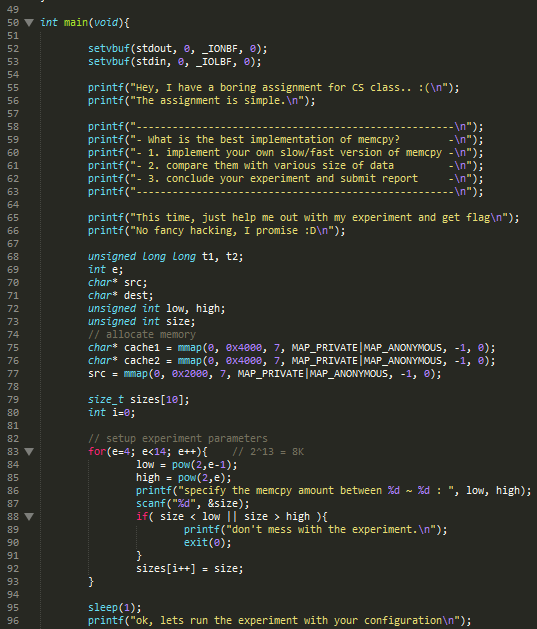Click 'sizes[i++] = size;' statement

[x=190, y=569]
